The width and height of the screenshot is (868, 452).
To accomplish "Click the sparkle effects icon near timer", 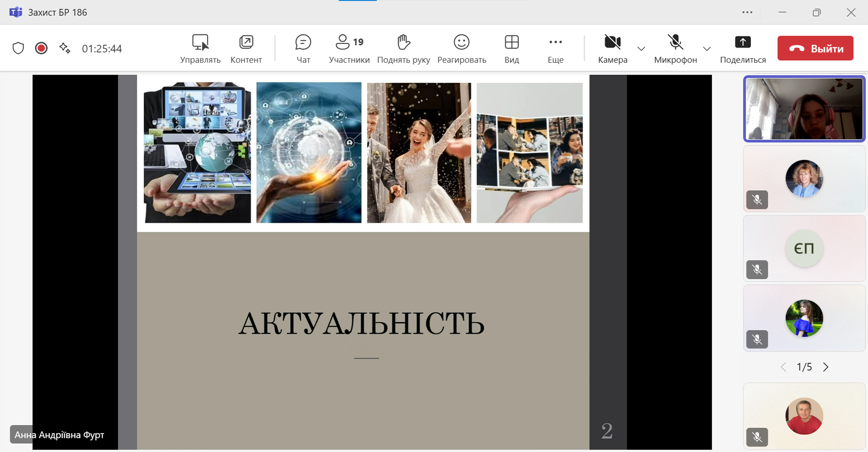I will [x=65, y=48].
